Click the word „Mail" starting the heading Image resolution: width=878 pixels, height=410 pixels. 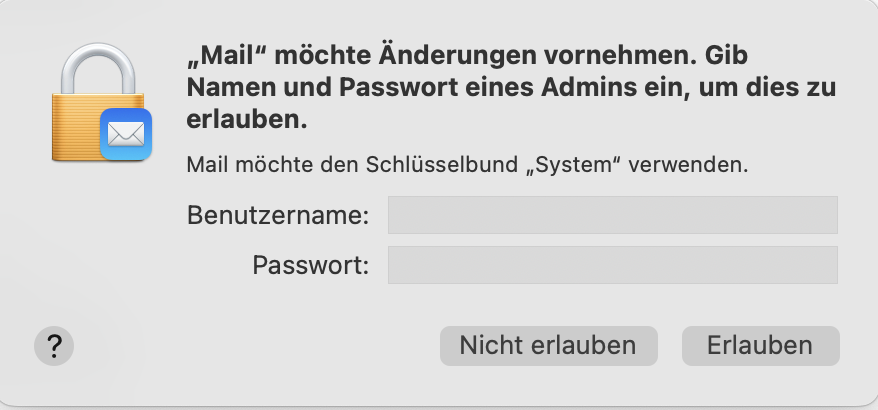click(223, 54)
